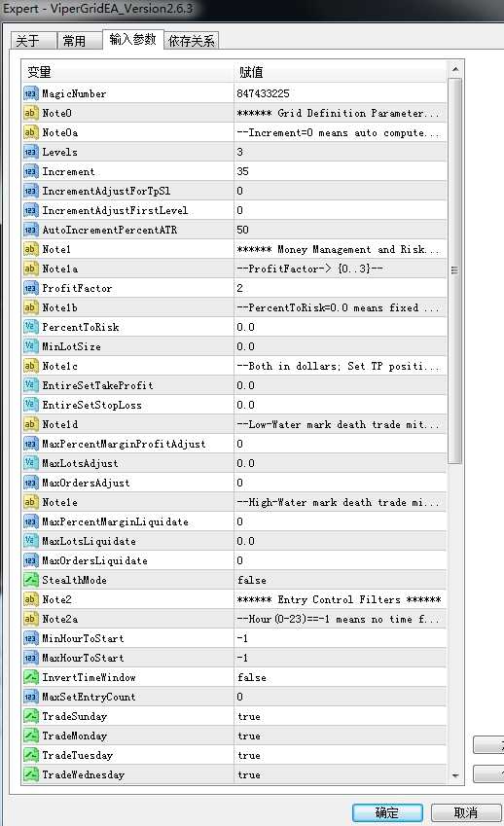Click the MagicNumber integer type icon
The height and width of the screenshot is (826, 504).
tap(30, 93)
